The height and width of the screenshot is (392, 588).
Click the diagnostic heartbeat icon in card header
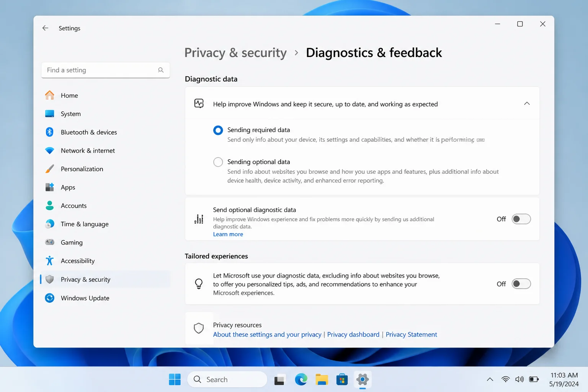click(199, 103)
